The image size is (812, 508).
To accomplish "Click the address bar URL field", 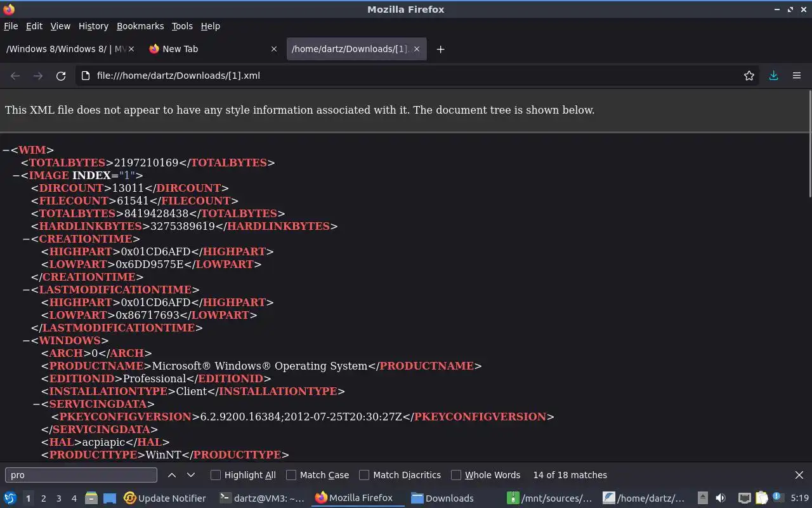I will [416, 76].
